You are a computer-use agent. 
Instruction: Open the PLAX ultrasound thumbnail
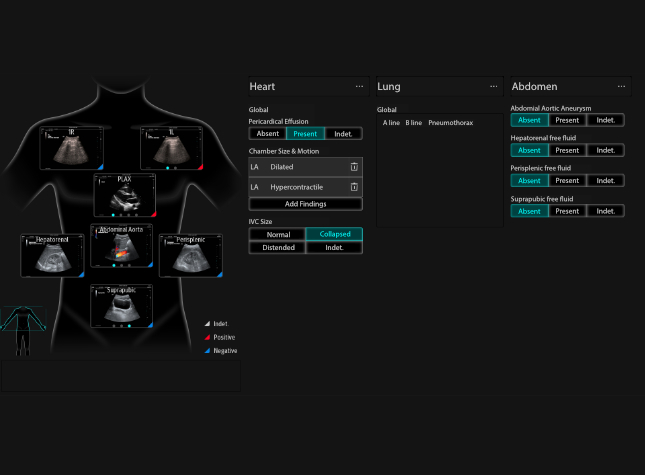(123, 195)
